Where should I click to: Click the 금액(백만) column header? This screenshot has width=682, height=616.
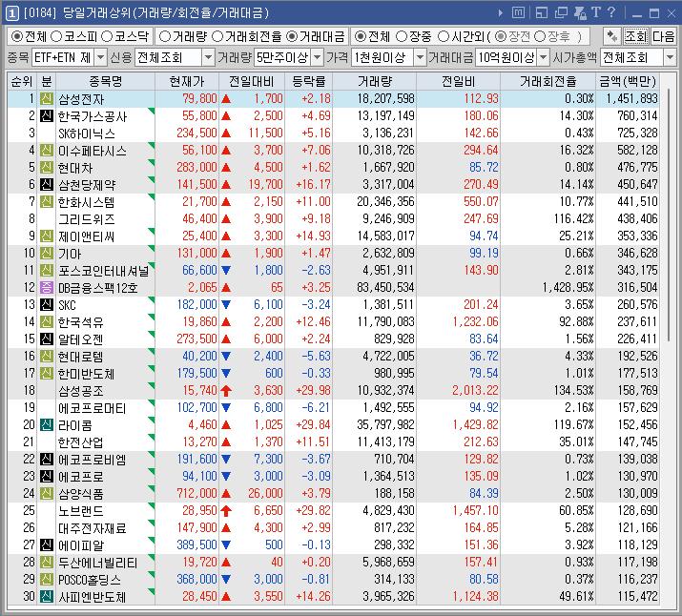coord(628,81)
